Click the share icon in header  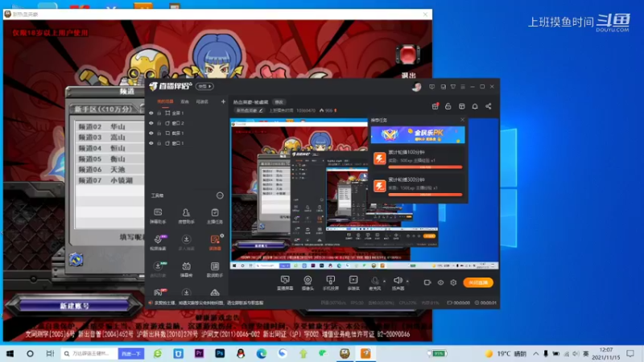tap(489, 106)
